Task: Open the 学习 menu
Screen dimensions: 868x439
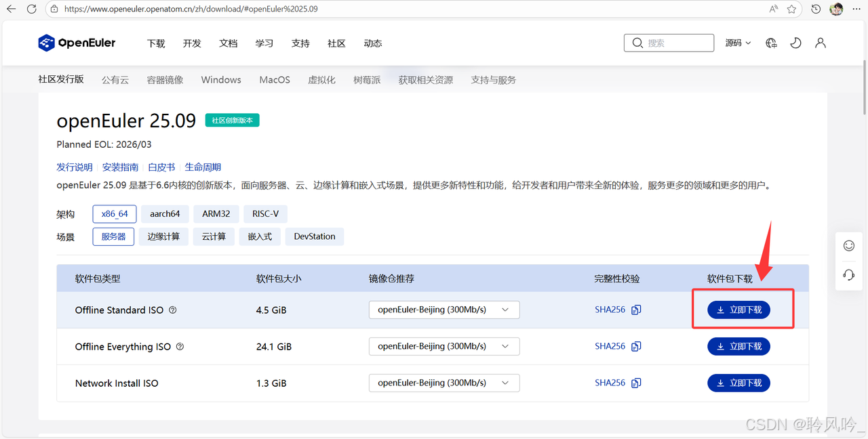Action: pos(264,43)
